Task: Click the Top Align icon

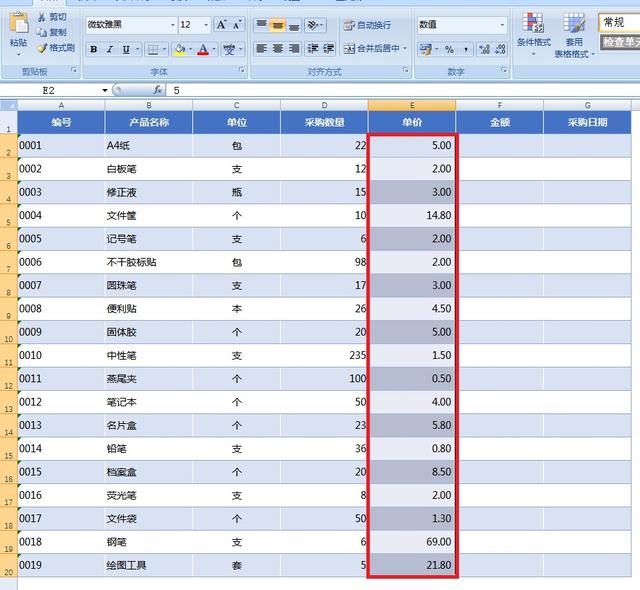Action: (261, 24)
